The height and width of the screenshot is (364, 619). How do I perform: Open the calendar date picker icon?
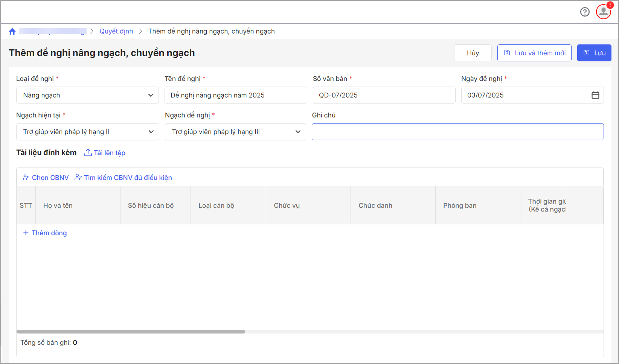click(595, 95)
